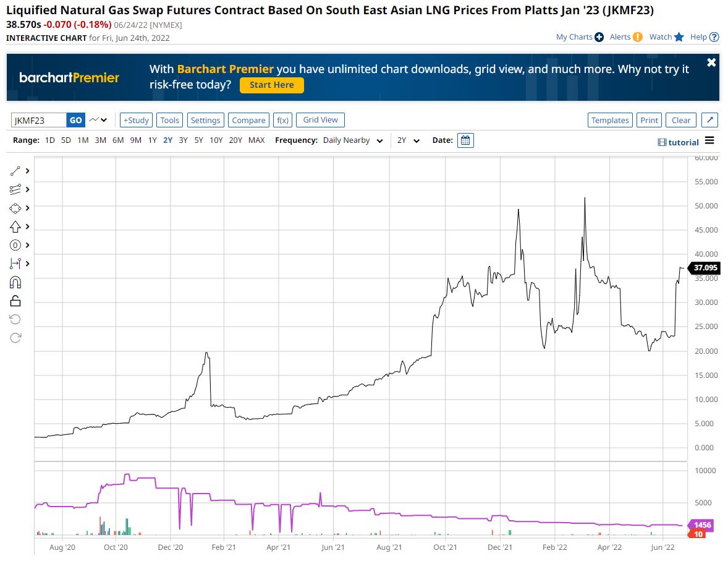Open Alerts with exclamation icon
The height and width of the screenshot is (561, 728).
(x=637, y=37)
